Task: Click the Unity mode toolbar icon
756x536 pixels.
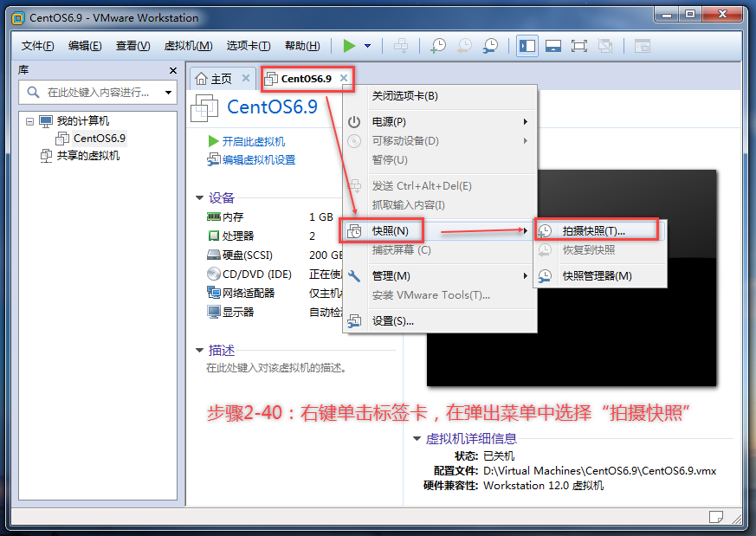Action: 605,46
